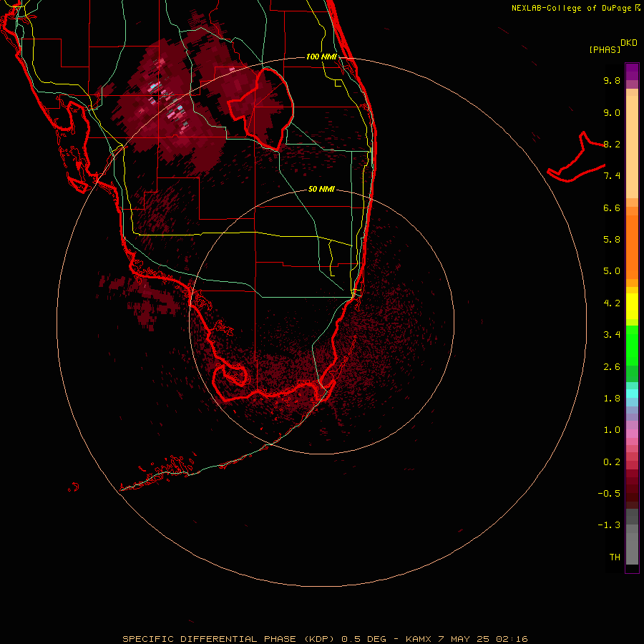644x644 pixels.
Task: Click the 4.2 value on the color scale
Action: point(612,303)
